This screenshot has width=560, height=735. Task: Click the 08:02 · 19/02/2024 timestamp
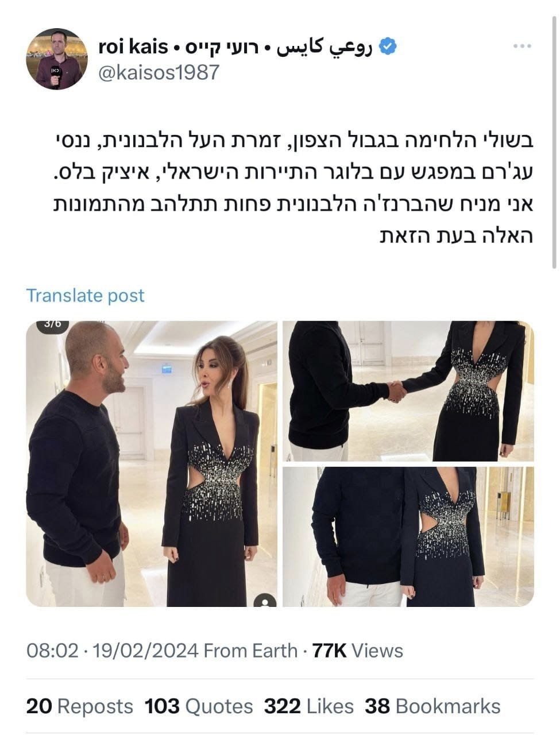point(113,651)
